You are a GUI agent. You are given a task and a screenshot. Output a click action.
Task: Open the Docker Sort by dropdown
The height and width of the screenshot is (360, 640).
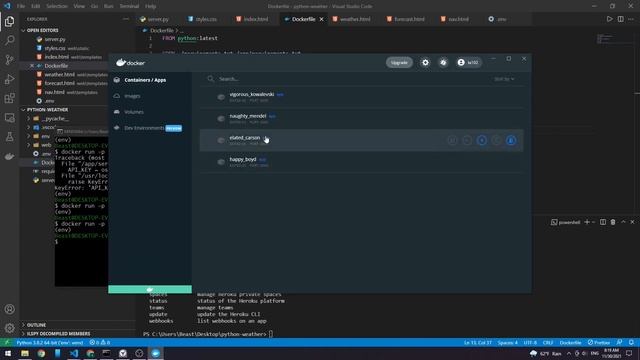coord(504,79)
